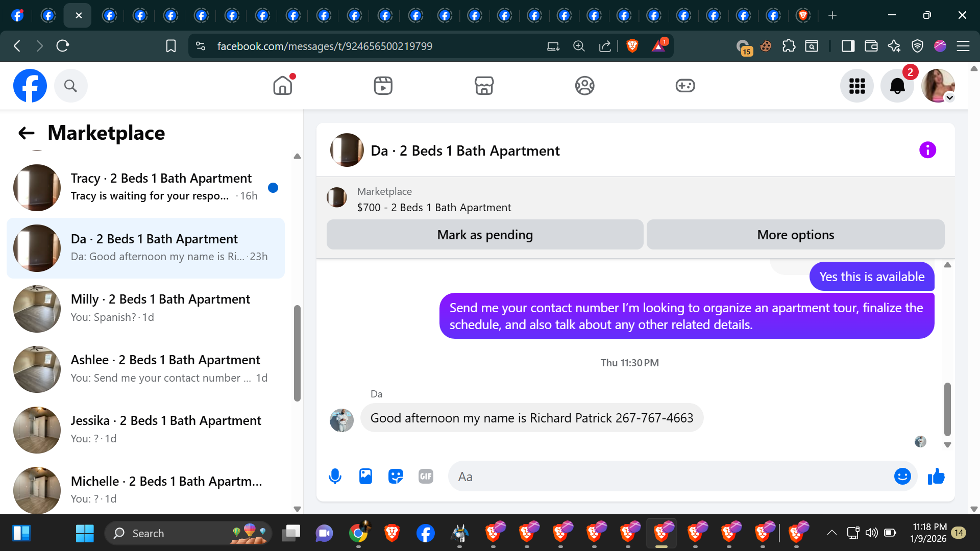The width and height of the screenshot is (980, 551).
Task: Open Facebook notifications bell
Action: pyautogui.click(x=897, y=86)
